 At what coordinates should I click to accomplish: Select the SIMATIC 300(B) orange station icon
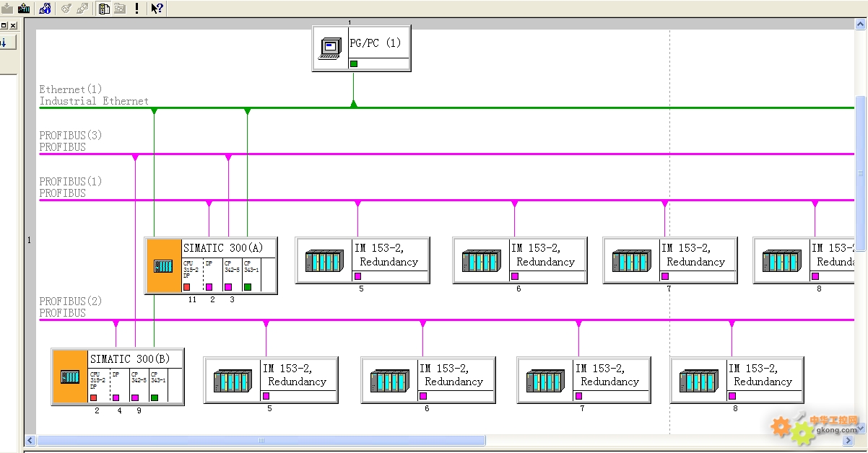point(70,377)
